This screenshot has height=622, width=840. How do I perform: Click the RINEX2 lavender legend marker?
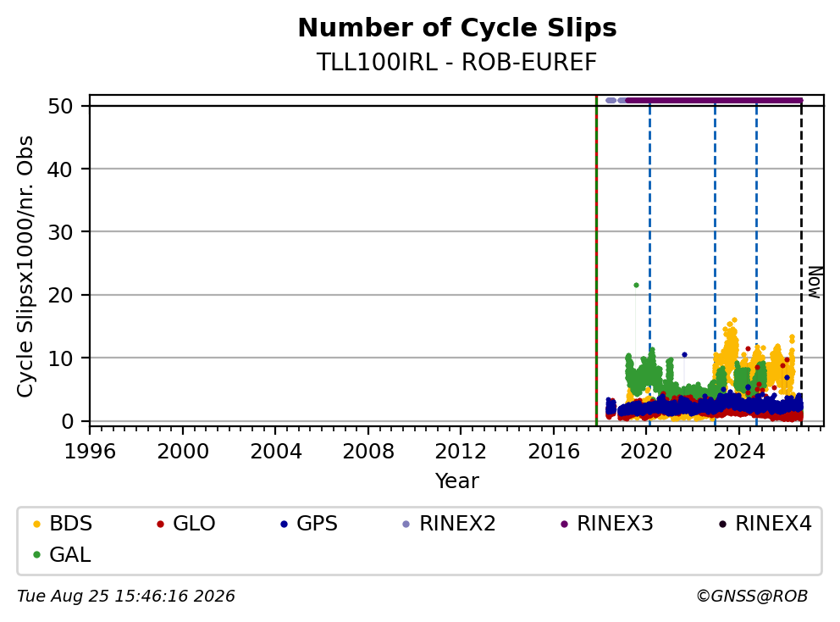[406, 524]
